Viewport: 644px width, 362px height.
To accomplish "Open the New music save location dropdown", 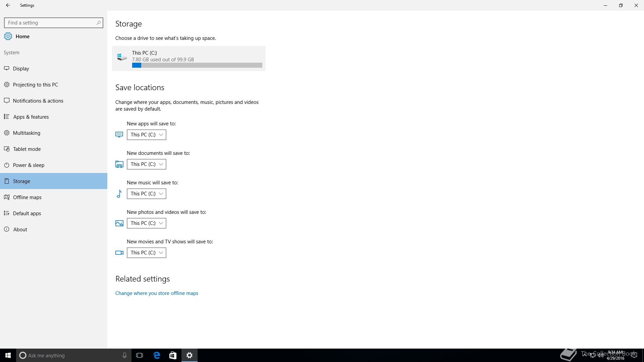I will [x=147, y=194].
